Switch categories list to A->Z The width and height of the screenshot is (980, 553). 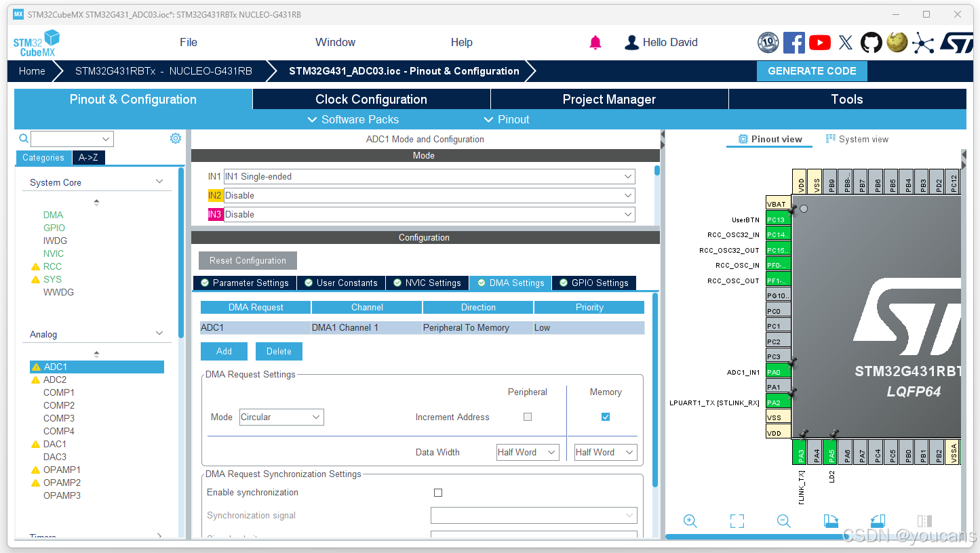click(x=89, y=158)
